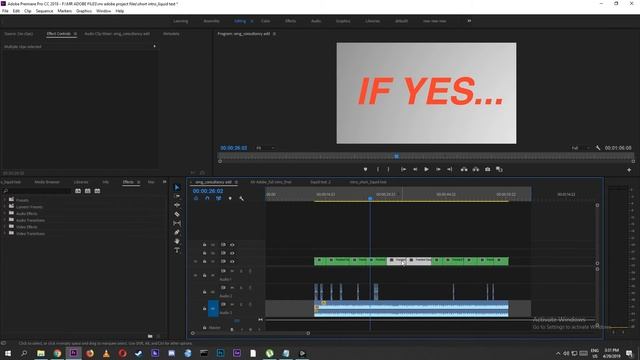Click YUV Effects filter icon in Effects panel
Viewport: 640px width, 360px height.
coord(97,191)
